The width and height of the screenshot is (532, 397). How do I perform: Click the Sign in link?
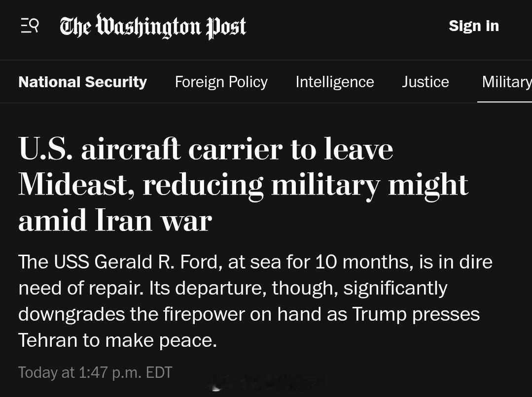473,26
